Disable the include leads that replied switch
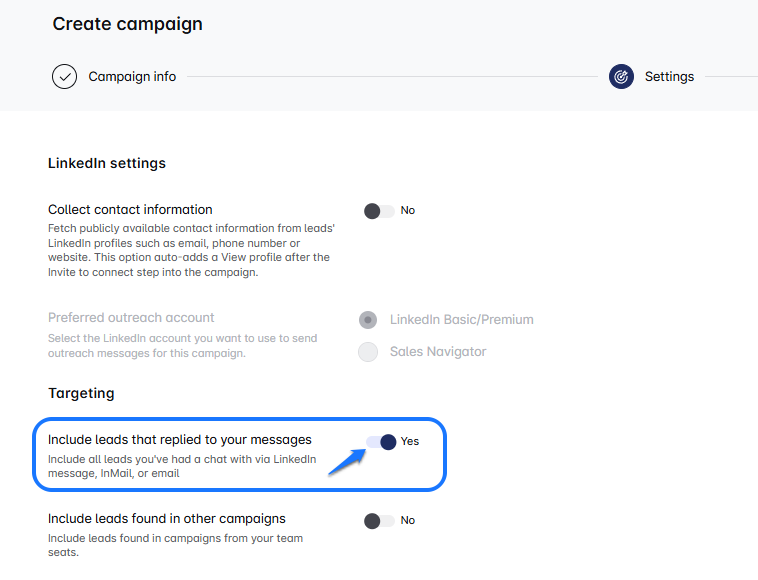This screenshot has height=580, width=758. coord(381,442)
